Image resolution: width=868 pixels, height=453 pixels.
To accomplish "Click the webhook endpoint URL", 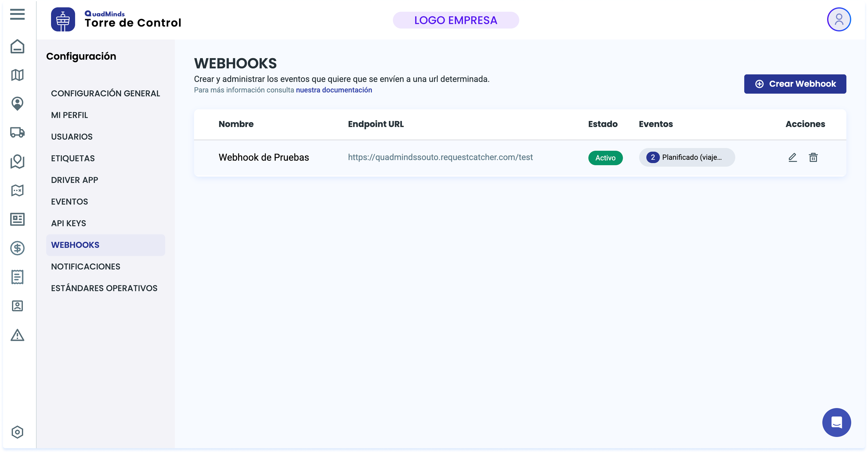I will point(440,157).
